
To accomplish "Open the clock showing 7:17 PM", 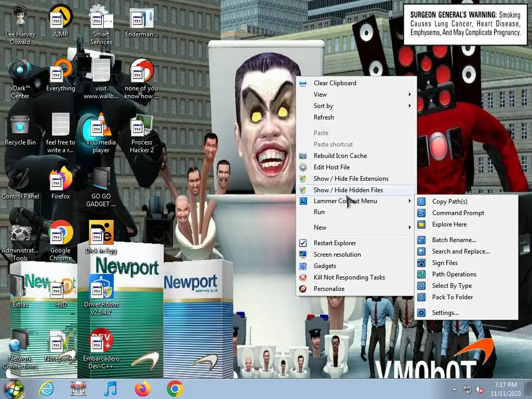I will tap(506, 389).
